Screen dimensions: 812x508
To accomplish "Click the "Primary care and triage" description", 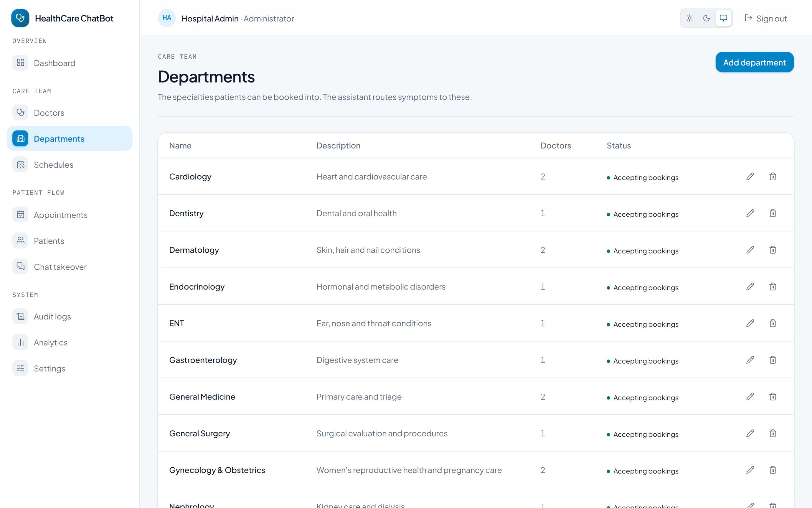I will point(359,397).
